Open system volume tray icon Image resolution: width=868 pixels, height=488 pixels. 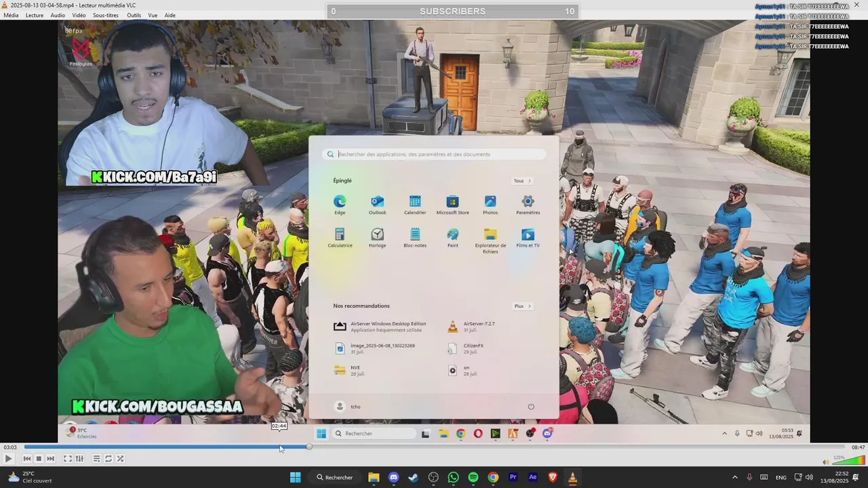coord(809,477)
